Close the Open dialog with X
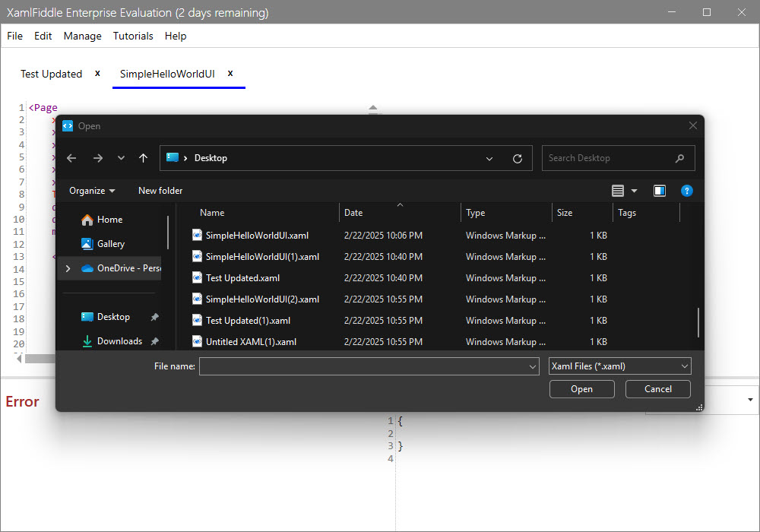This screenshot has width=760, height=532. click(692, 126)
